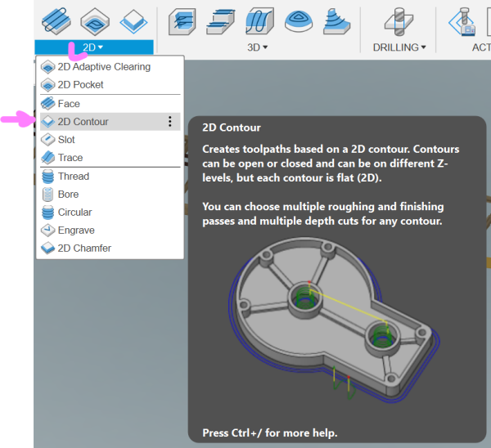
Task: Open the 3D dropdown menu
Action: click(x=258, y=47)
